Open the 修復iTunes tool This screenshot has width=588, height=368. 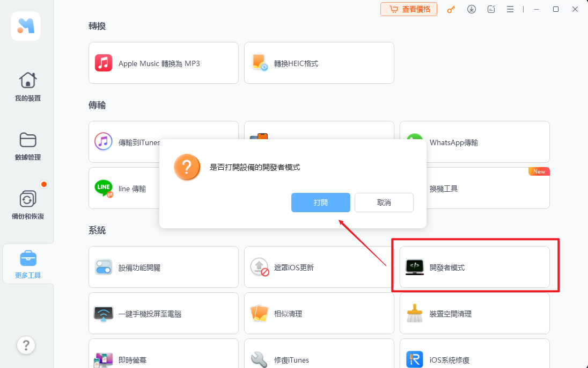319,353
